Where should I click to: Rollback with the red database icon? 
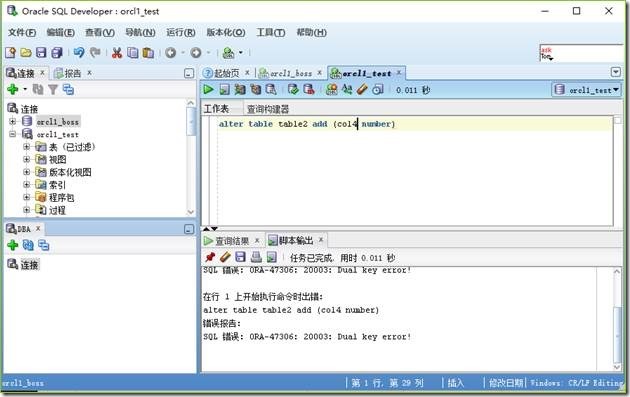click(309, 89)
